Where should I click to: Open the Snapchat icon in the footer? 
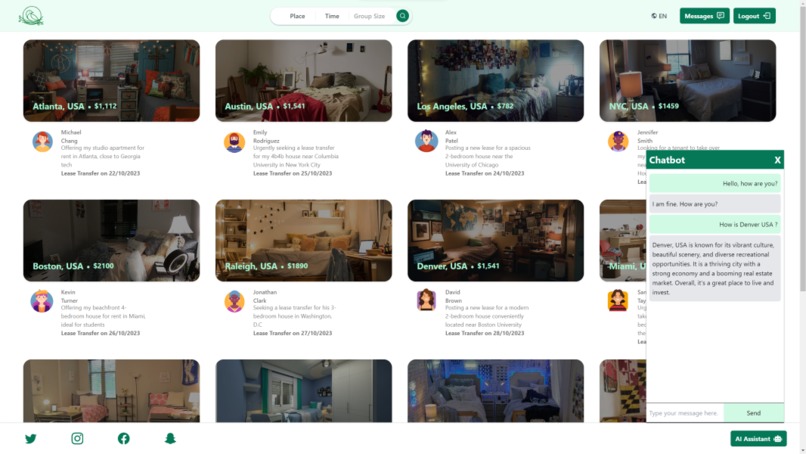point(170,439)
